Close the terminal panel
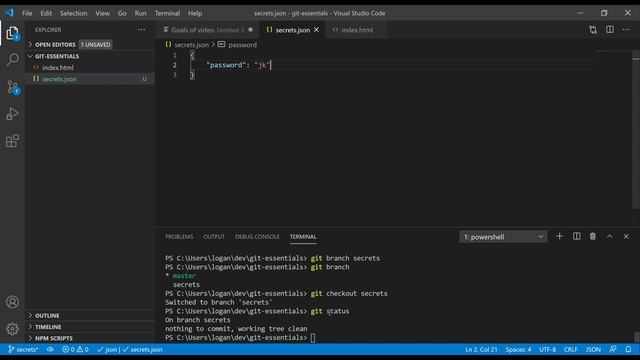 [x=626, y=236]
